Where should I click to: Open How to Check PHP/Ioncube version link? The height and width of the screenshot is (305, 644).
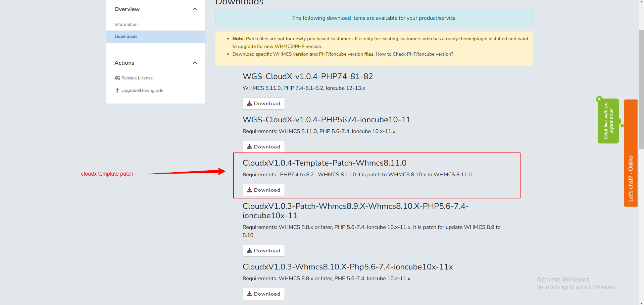[x=414, y=54]
